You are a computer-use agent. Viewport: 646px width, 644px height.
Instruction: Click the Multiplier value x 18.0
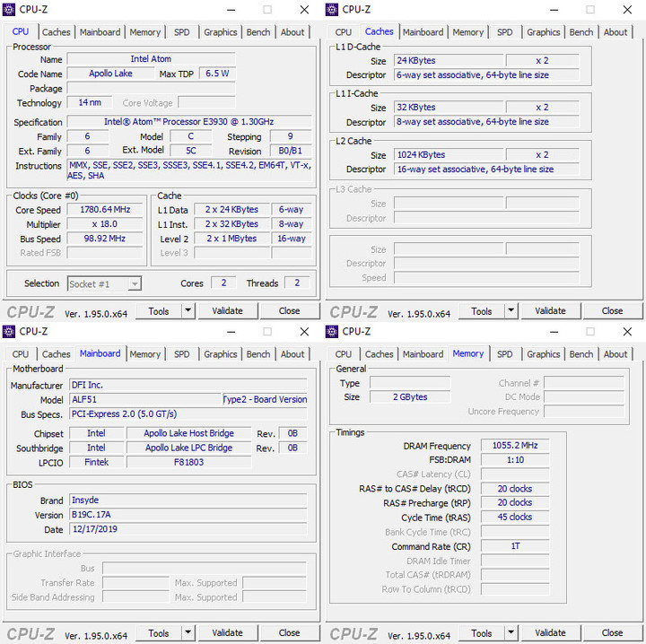click(x=105, y=224)
